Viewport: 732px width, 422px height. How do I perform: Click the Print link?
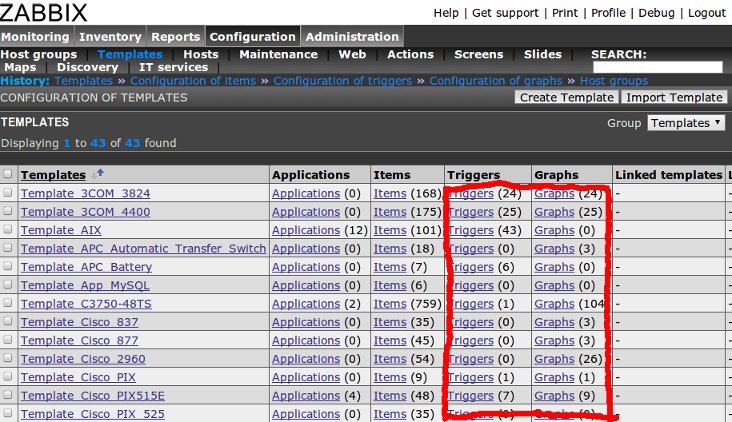[x=565, y=13]
